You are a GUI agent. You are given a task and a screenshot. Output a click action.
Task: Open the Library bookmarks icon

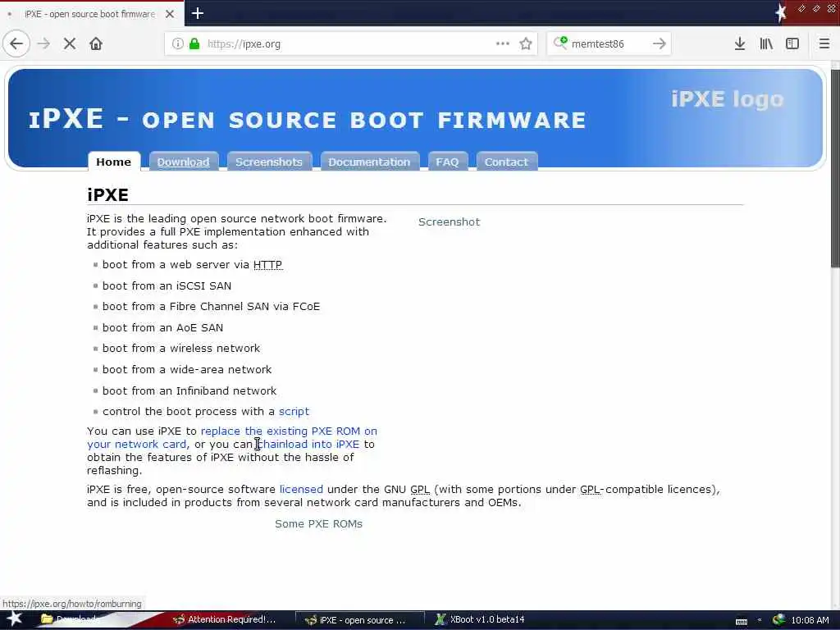click(766, 43)
